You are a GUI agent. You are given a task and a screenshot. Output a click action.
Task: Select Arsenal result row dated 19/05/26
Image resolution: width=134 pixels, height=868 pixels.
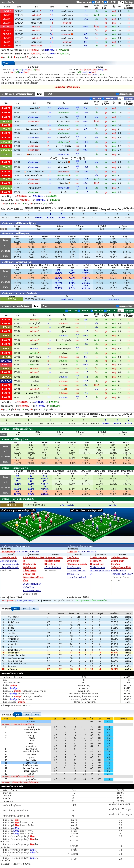pyautogui.click(x=67, y=320)
